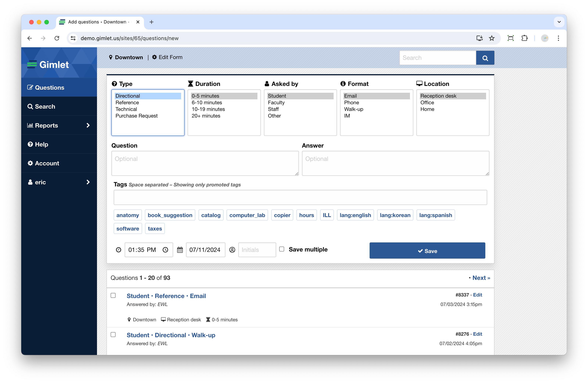Check the box for question #8276
This screenshot has height=383, width=588.
(x=113, y=335)
